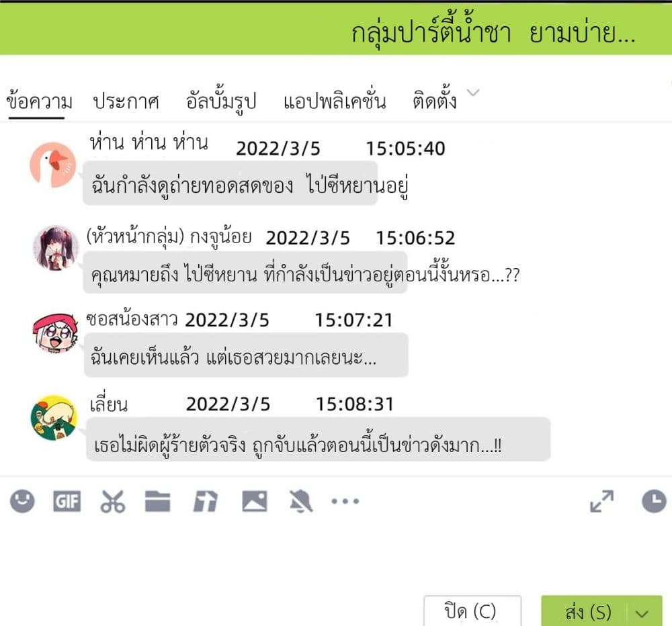This screenshot has width=672, height=626.
Task: Click the shirt-shaped toolbar icon
Action: click(205, 501)
